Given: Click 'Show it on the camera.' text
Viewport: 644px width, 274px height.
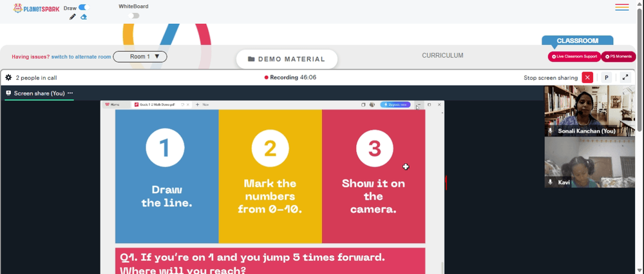Looking at the screenshot, I should [x=374, y=196].
